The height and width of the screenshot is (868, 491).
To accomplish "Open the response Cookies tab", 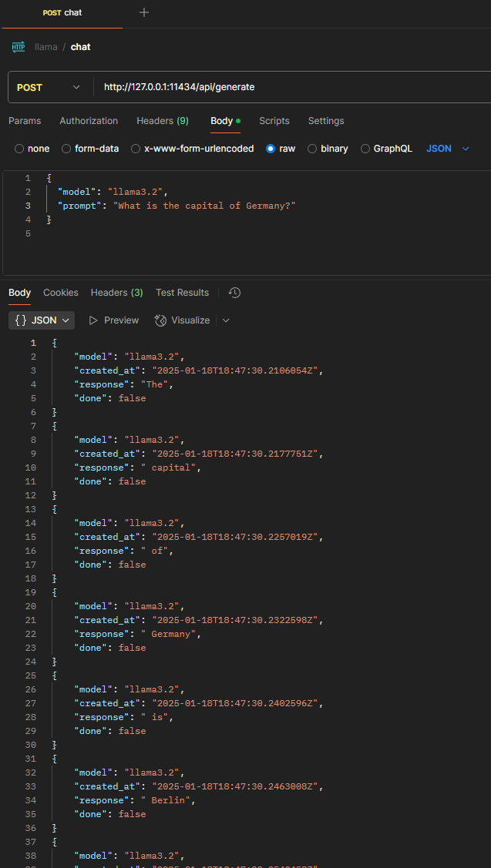I will coord(61,293).
